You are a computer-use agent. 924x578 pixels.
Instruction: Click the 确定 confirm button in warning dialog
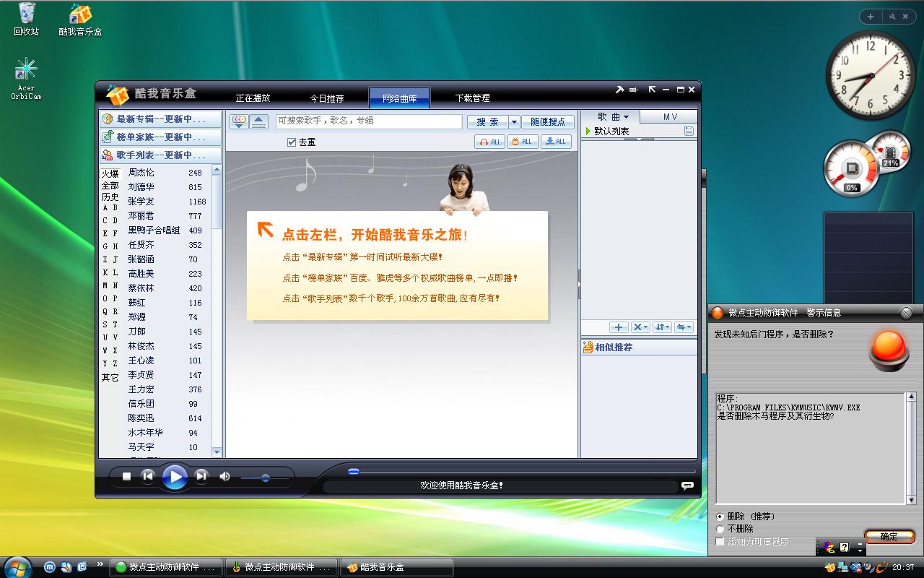[x=889, y=537]
